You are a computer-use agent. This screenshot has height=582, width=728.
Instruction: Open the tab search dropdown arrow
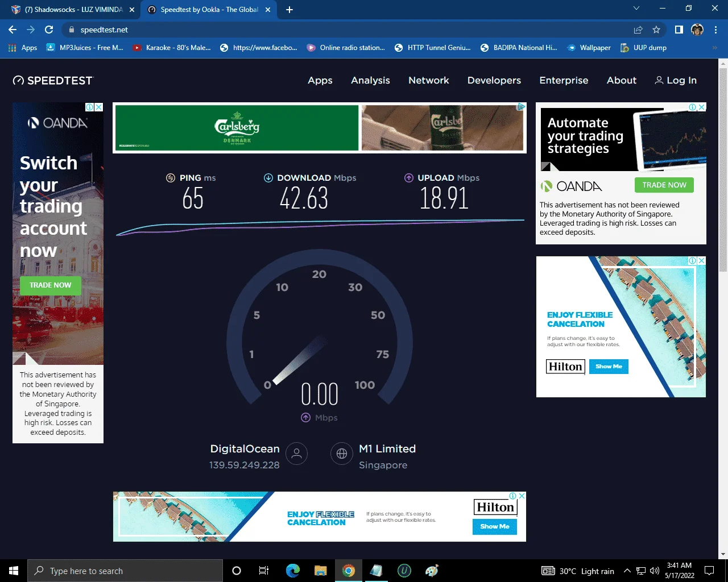[636, 9]
